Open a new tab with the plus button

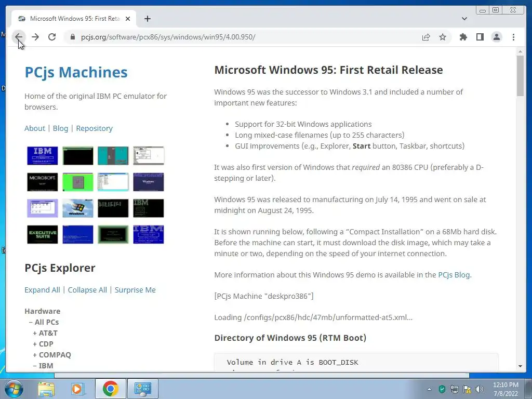[x=147, y=19]
